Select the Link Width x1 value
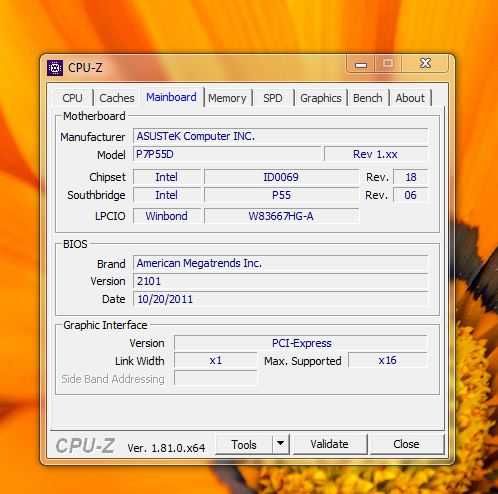 [x=216, y=361]
